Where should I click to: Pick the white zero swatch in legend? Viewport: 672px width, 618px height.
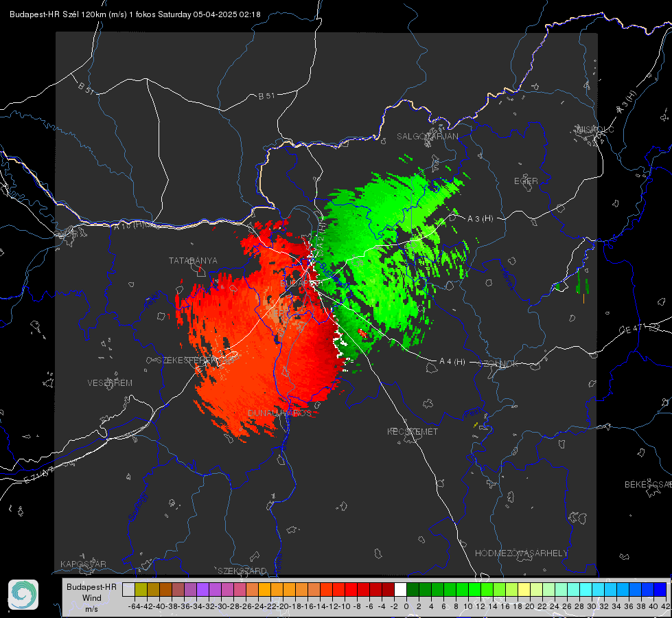point(400,589)
